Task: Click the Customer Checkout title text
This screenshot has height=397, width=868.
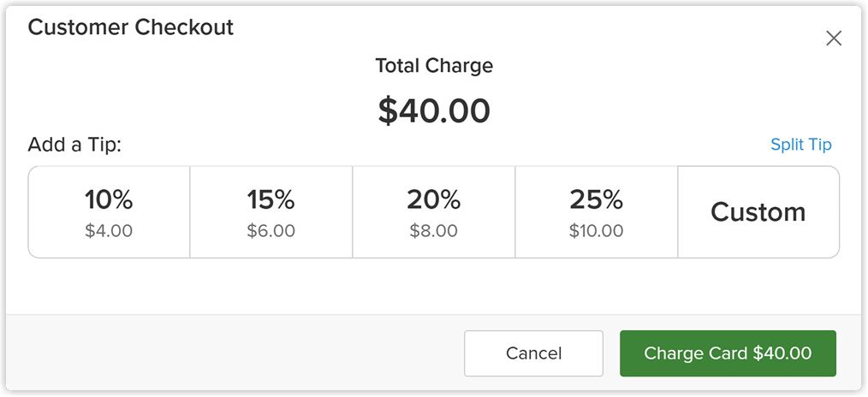Action: (131, 27)
